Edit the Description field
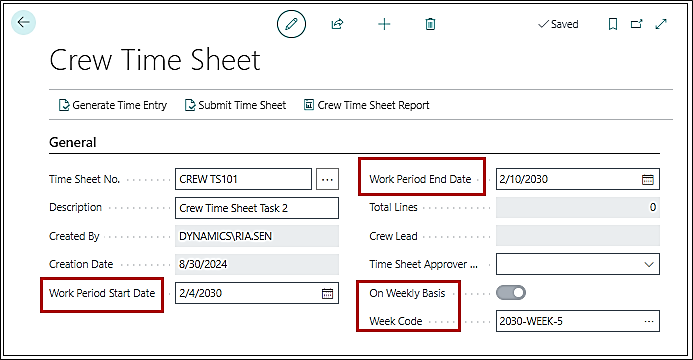The image size is (693, 360). (x=257, y=208)
